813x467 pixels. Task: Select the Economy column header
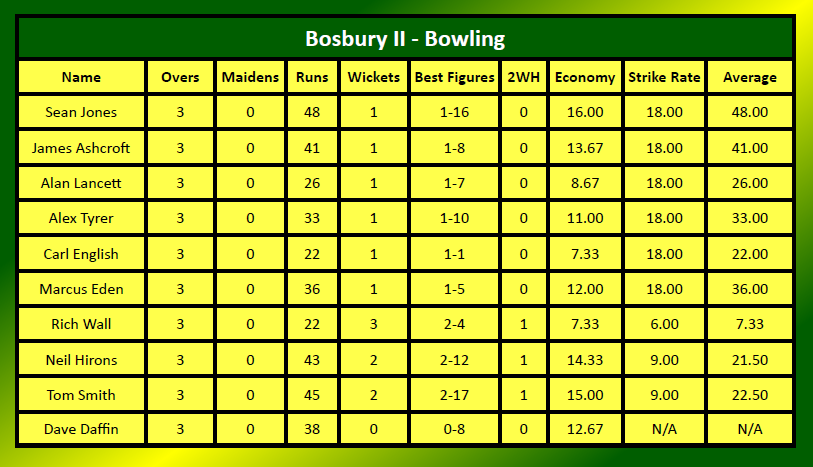tap(585, 77)
